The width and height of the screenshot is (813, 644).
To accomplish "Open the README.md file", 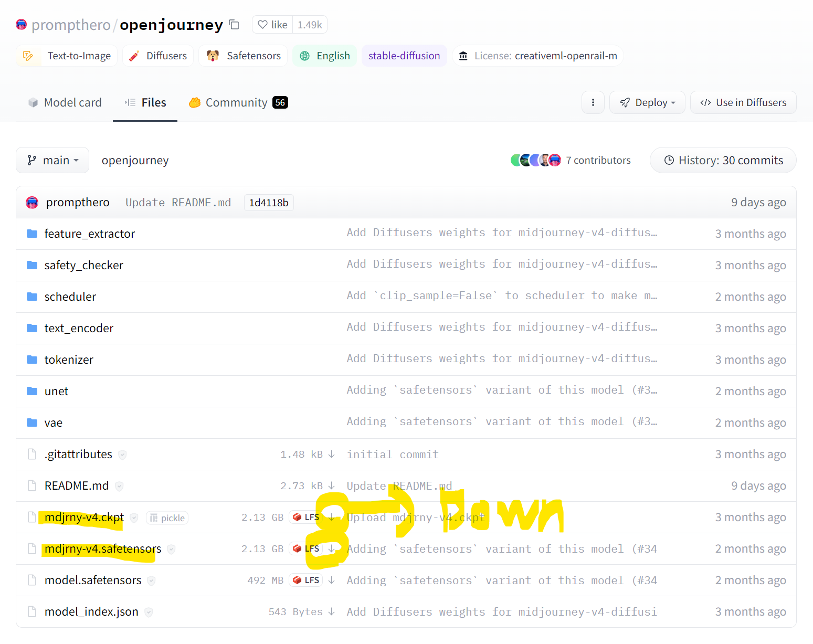I will tap(77, 485).
